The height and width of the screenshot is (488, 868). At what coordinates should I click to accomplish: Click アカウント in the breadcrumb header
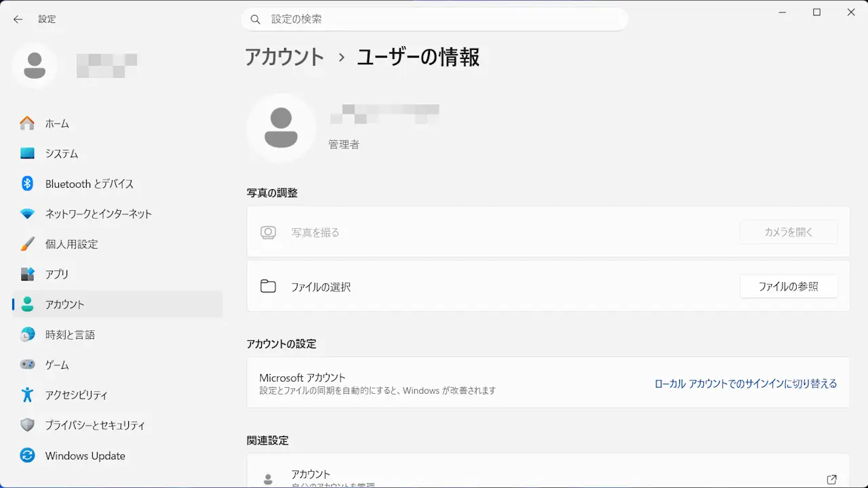tap(285, 58)
